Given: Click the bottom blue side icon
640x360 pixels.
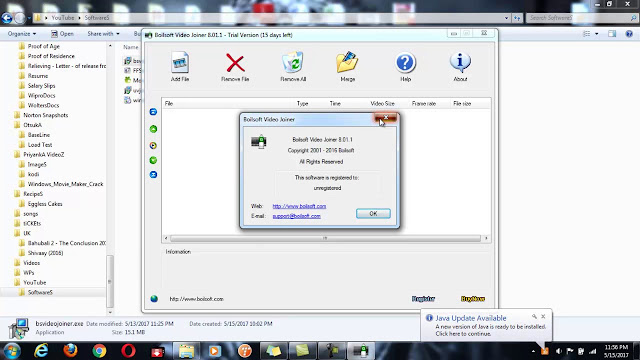Looking at the screenshot, I should pyautogui.click(x=153, y=175).
